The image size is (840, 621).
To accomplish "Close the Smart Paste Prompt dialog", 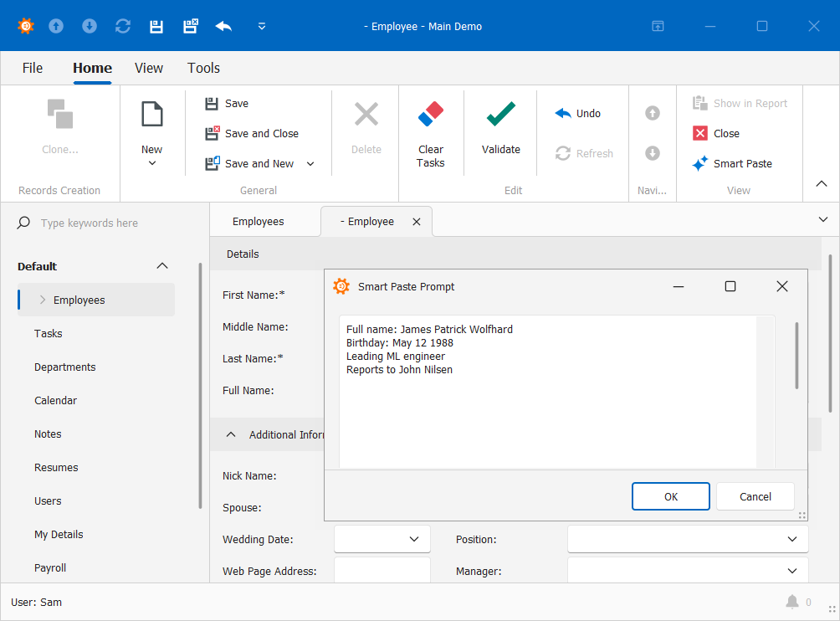I will [782, 287].
